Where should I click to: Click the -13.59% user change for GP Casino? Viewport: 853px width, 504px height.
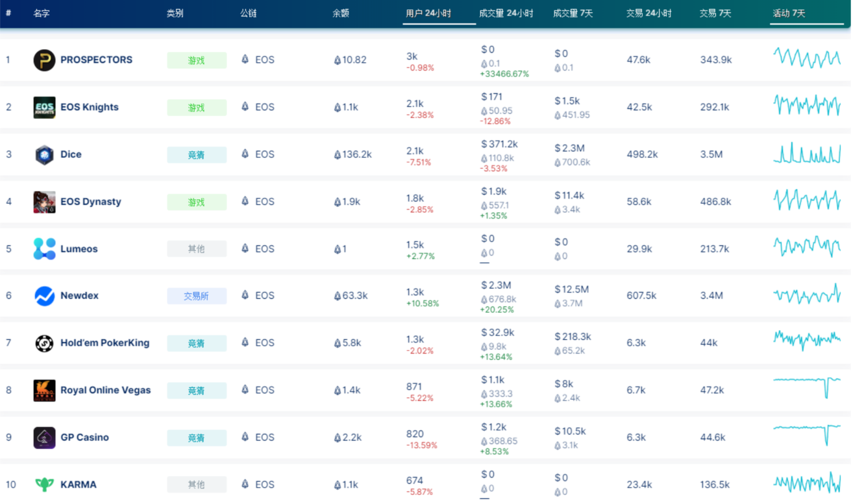[x=422, y=446]
